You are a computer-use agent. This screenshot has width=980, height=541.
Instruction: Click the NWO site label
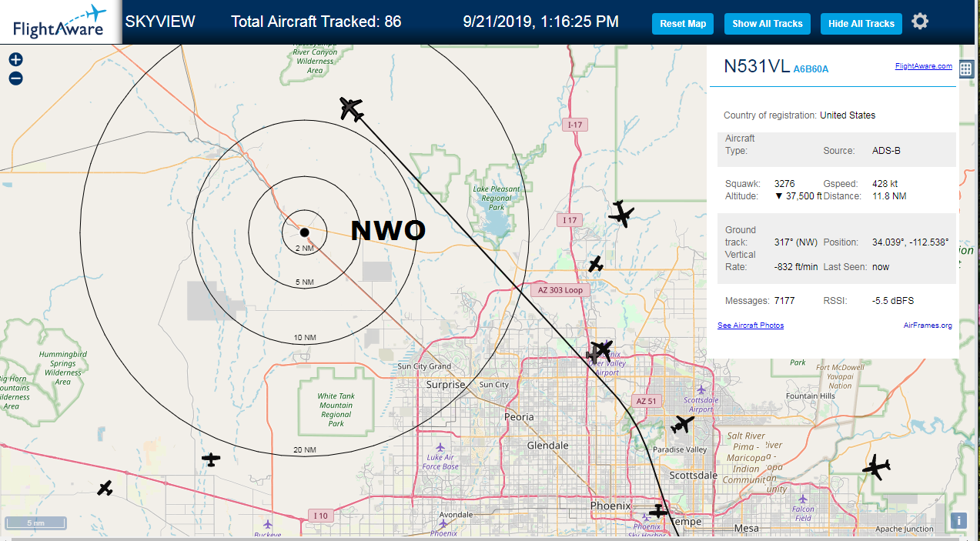388,231
